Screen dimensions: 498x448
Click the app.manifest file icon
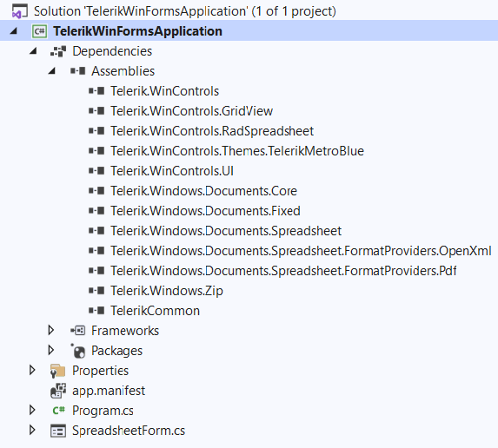pyautogui.click(x=58, y=391)
